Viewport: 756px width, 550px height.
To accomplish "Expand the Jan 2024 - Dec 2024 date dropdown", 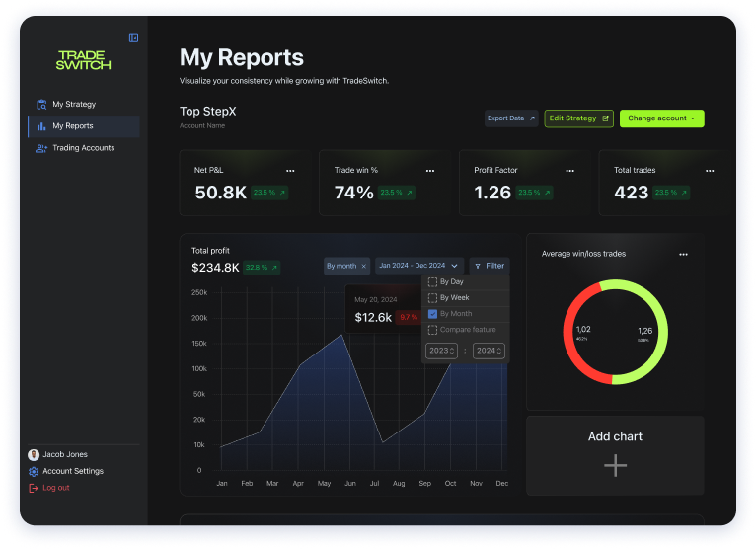I will click(454, 266).
